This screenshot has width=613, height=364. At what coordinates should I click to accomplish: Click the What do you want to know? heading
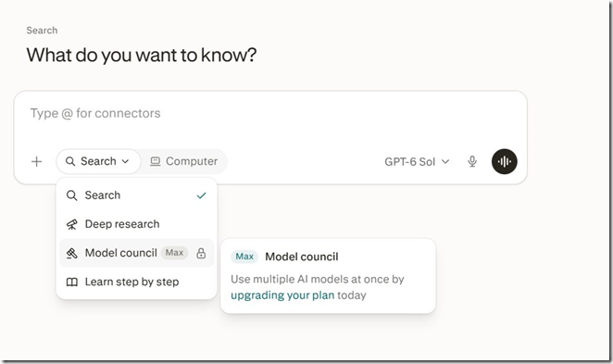click(142, 55)
